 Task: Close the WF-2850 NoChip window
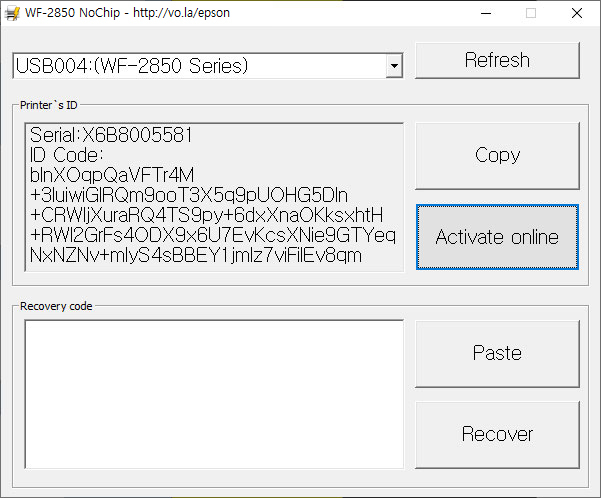[576, 13]
